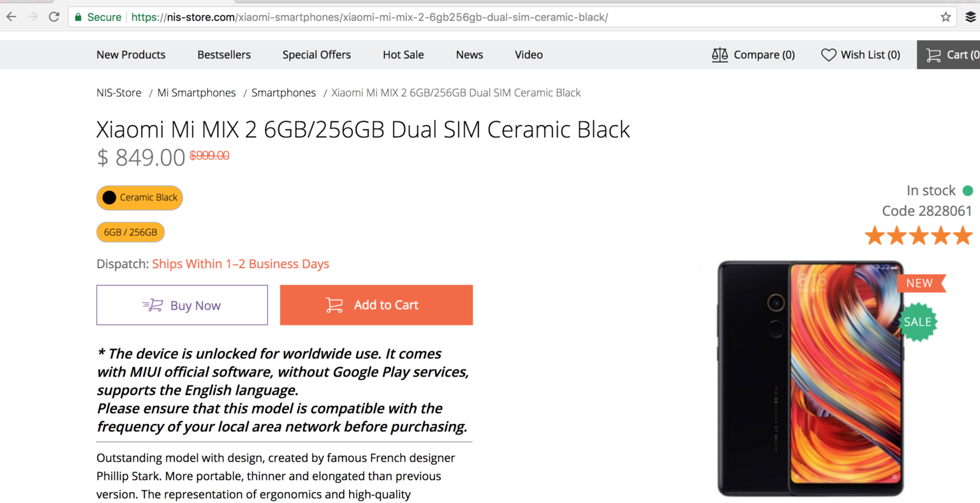Click the Compare scales icon

720,55
